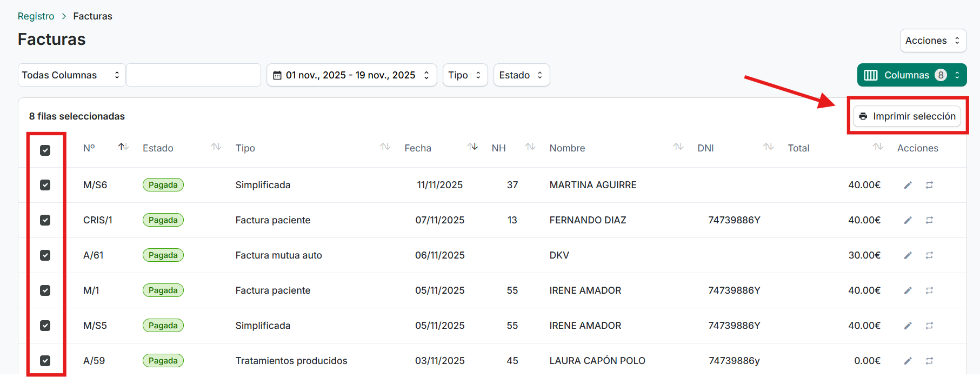Click the pencil icon for invoice A/59
Image resolution: width=980 pixels, height=377 pixels.
click(x=908, y=361)
